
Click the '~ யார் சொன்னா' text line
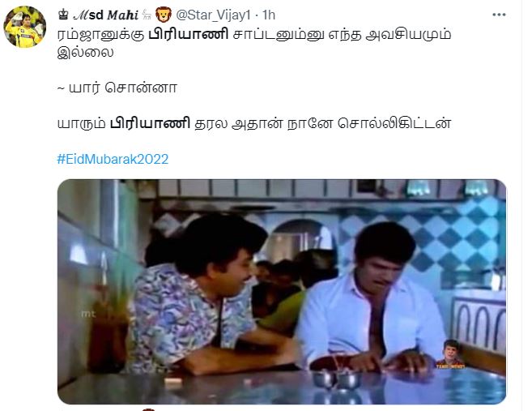click(x=117, y=88)
